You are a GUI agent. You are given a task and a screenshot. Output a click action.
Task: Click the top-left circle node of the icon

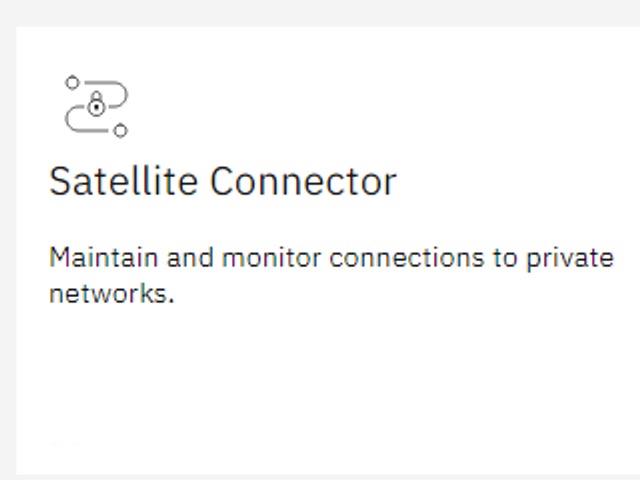click(72, 82)
